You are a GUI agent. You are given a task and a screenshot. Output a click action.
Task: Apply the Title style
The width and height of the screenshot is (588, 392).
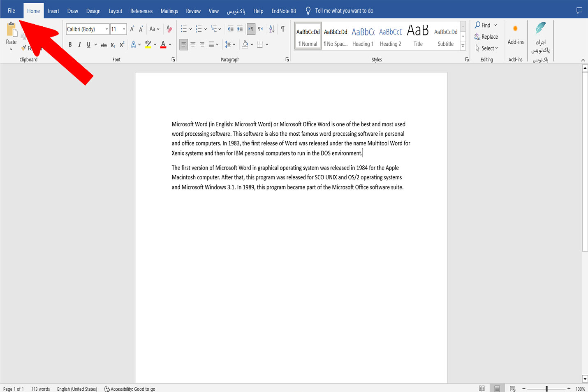click(418, 36)
